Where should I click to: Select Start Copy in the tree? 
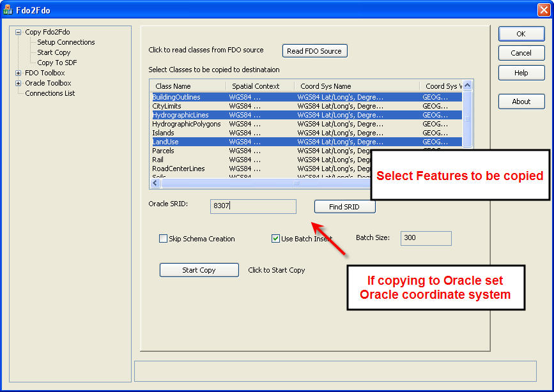coord(54,52)
